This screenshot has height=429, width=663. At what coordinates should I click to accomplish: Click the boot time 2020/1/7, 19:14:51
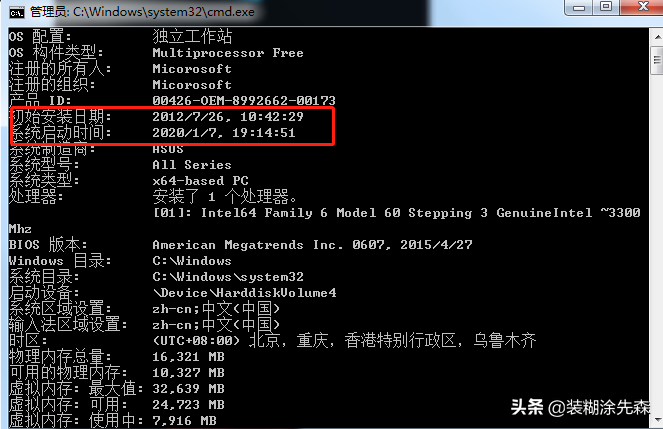224,133
